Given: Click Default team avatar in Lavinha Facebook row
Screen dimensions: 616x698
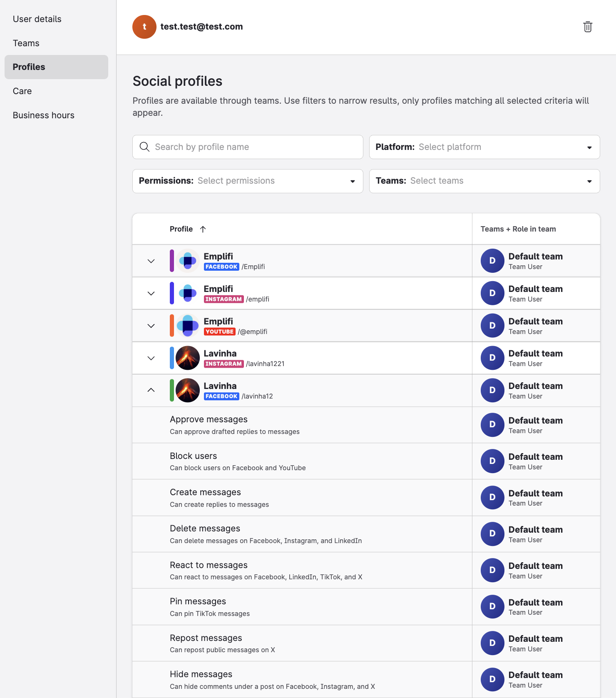Looking at the screenshot, I should (x=492, y=390).
